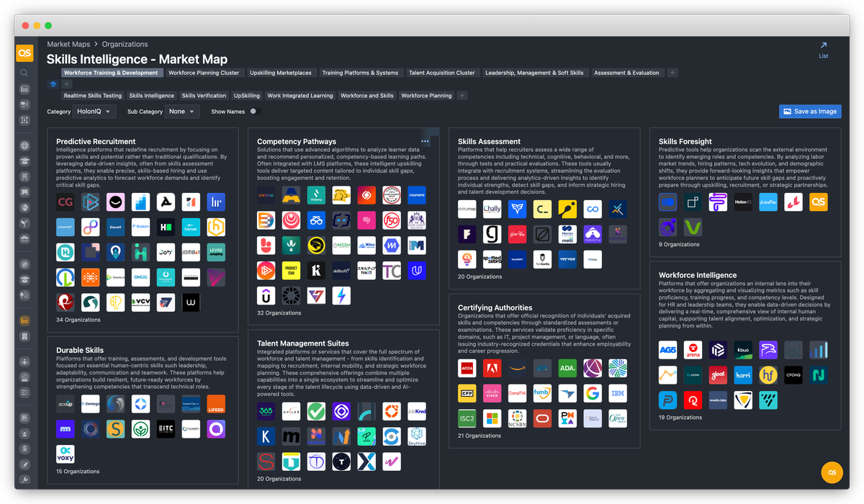Open the skillsoft logo in Competency Pathways
The image size is (864, 504).
341,271
